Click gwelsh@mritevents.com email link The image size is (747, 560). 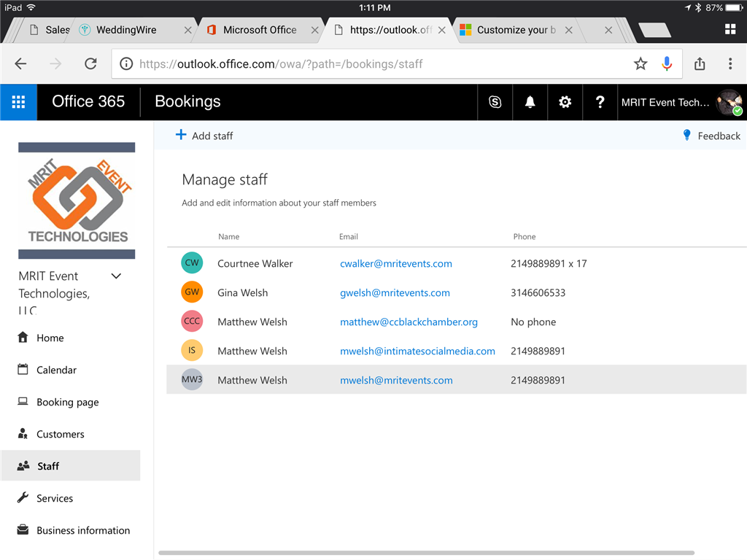click(395, 292)
